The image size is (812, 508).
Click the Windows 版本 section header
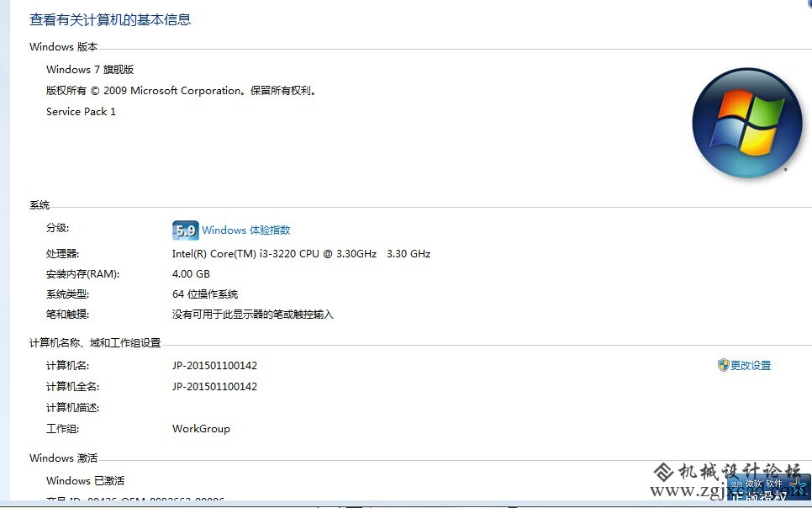point(64,46)
